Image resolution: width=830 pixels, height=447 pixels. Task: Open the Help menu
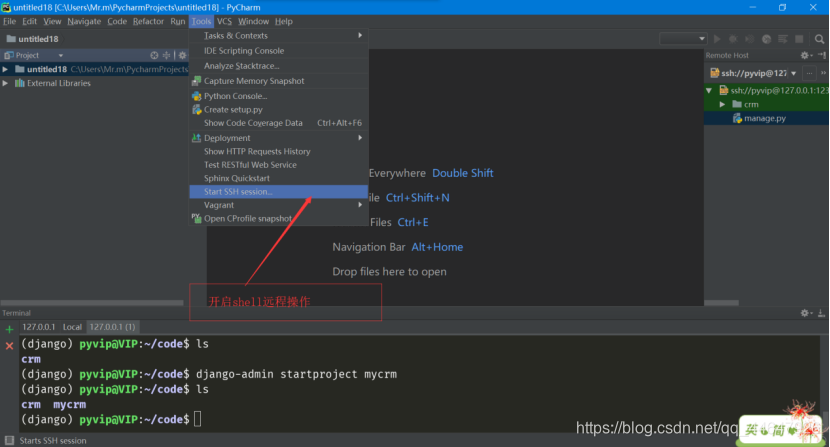click(284, 21)
